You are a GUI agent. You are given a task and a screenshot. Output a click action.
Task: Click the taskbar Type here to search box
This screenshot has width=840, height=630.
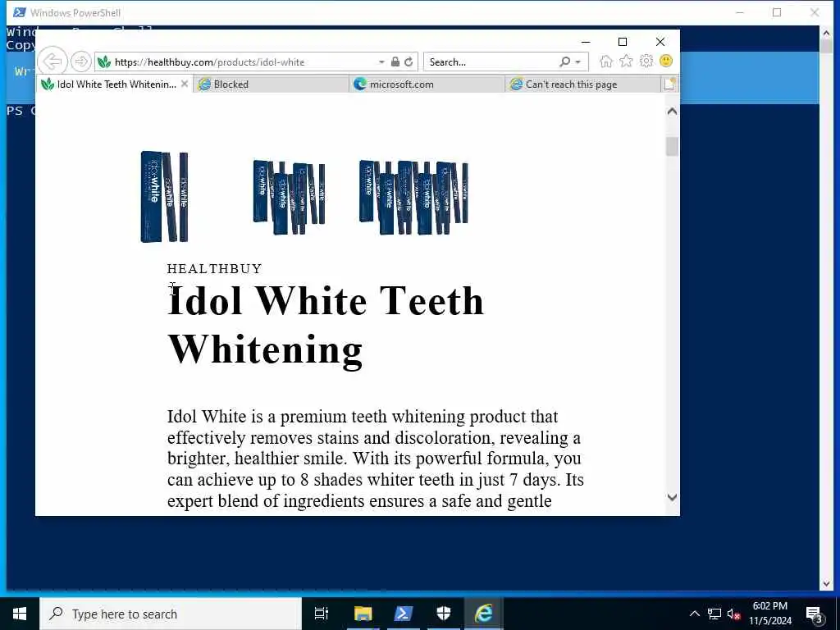tap(171, 614)
